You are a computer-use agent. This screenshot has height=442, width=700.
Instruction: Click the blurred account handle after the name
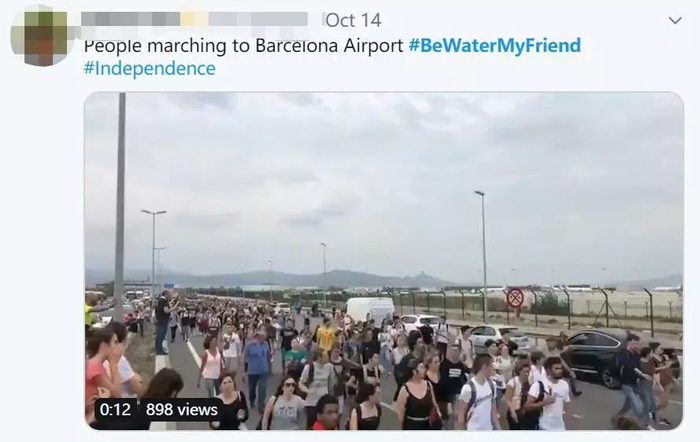click(258, 20)
